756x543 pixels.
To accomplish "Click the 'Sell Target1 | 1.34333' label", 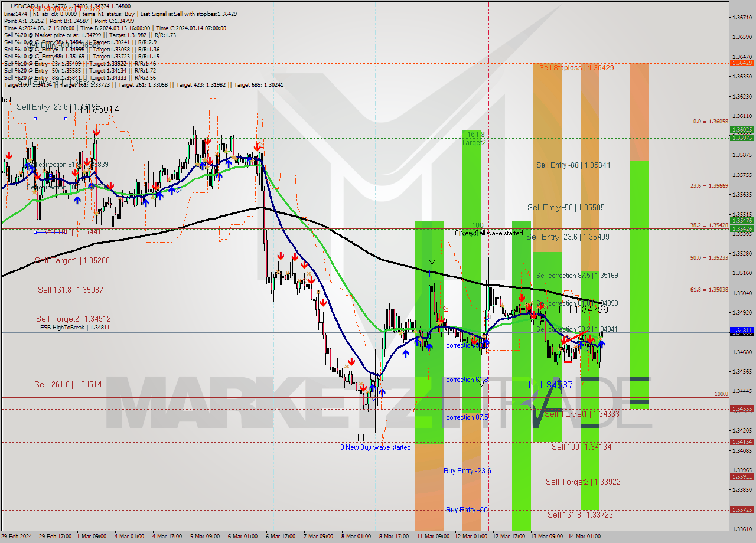I will point(582,414).
